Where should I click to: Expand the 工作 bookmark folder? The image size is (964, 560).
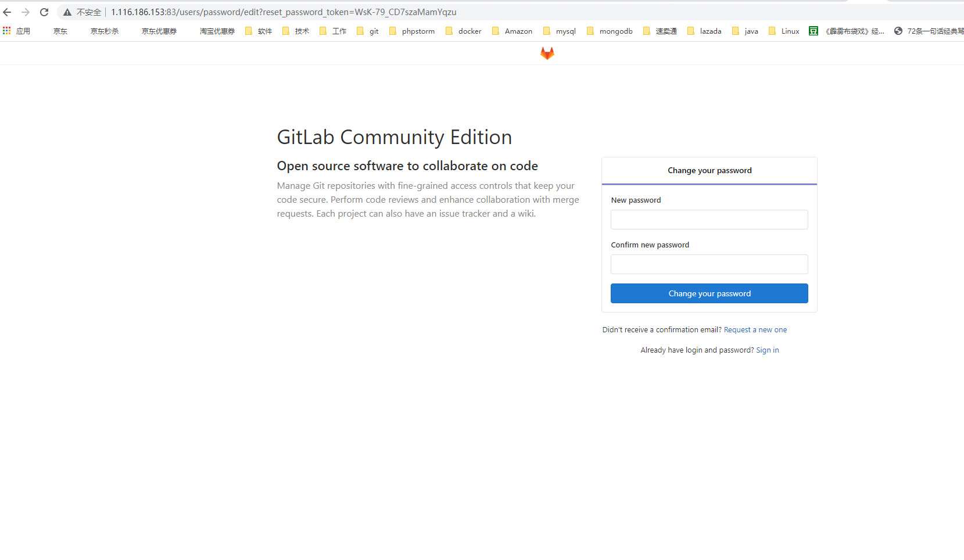click(333, 31)
